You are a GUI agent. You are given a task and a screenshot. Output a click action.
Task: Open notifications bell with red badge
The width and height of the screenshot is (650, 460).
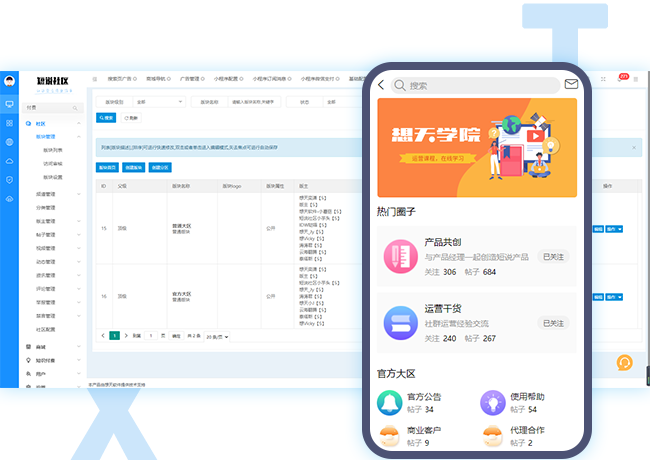tap(622, 78)
